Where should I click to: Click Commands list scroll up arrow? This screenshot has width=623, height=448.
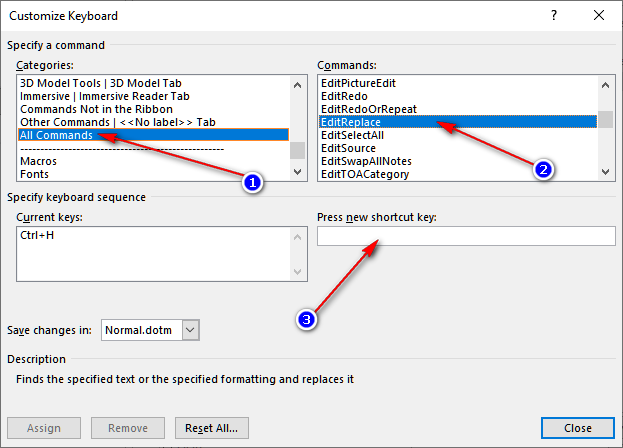click(x=606, y=85)
